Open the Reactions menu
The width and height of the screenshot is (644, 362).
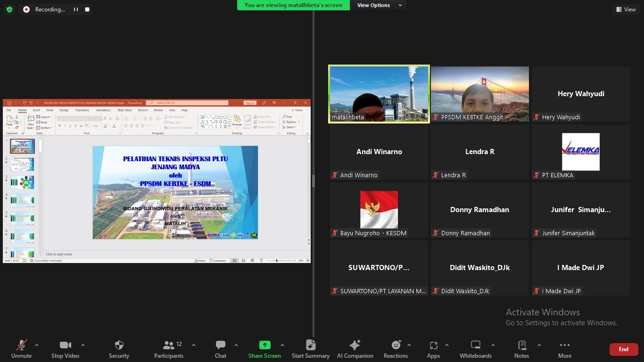click(x=396, y=349)
